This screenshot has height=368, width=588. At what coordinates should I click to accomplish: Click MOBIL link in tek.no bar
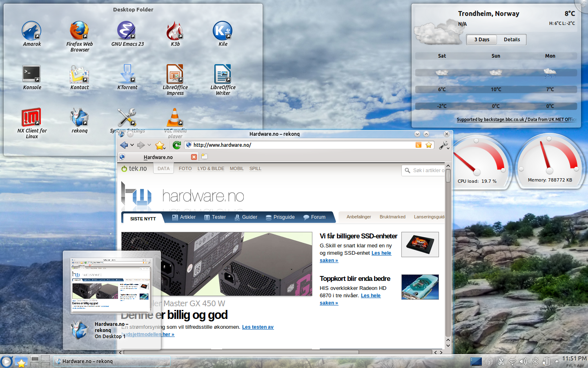(x=236, y=168)
